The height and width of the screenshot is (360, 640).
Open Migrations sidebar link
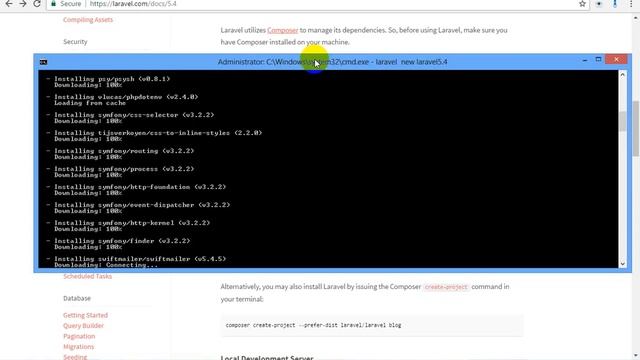point(78,347)
